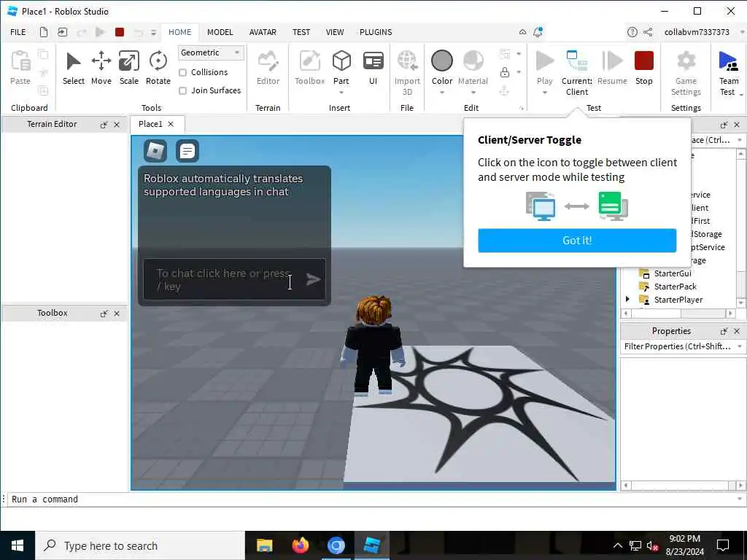Click the Material sphere icon
The width and height of the screenshot is (747, 560).
click(473, 61)
